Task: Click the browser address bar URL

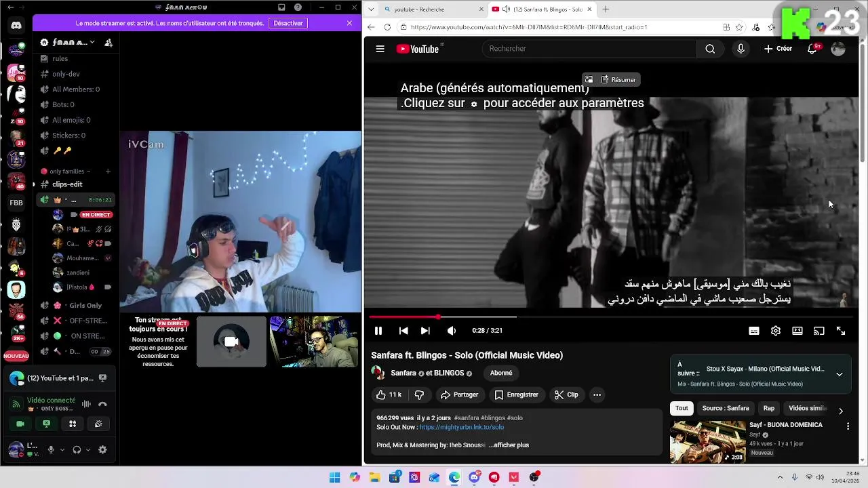Action: coord(529,27)
